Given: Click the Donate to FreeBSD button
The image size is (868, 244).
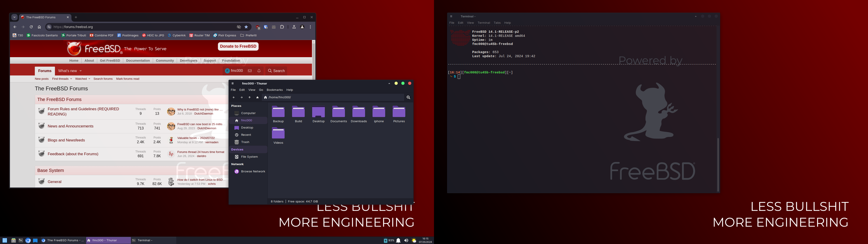Looking at the screenshot, I should [x=238, y=47].
